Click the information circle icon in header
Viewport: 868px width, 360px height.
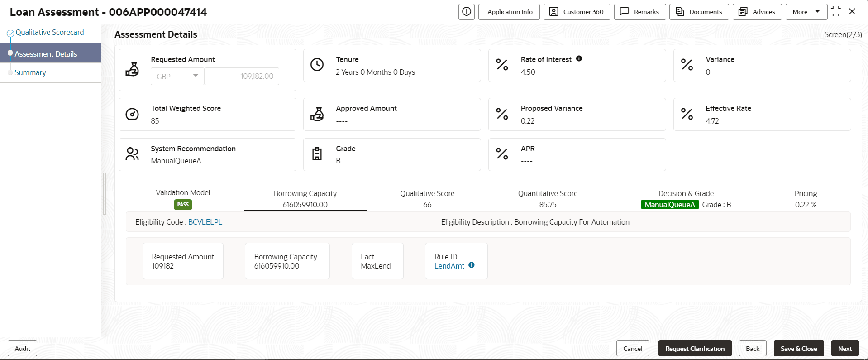pos(467,12)
